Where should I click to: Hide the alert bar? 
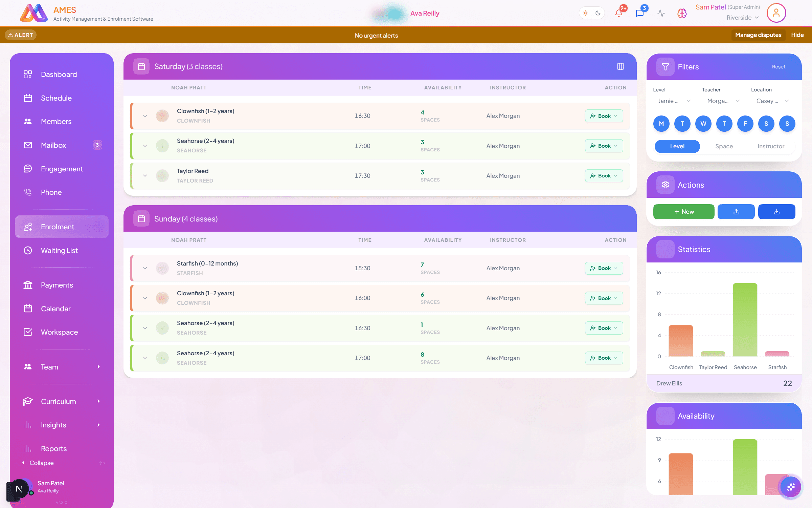pyautogui.click(x=797, y=35)
